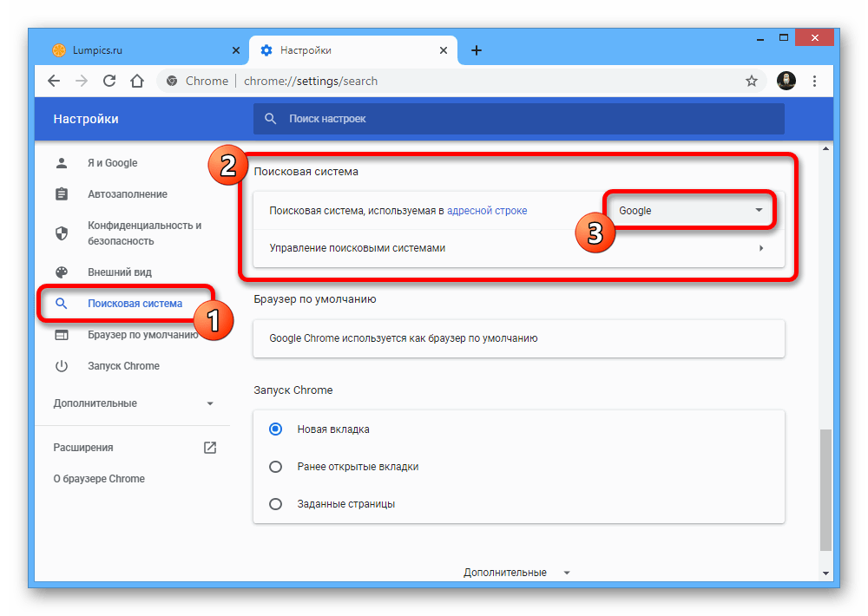Open Управление поисковыми системами

[x=518, y=248]
